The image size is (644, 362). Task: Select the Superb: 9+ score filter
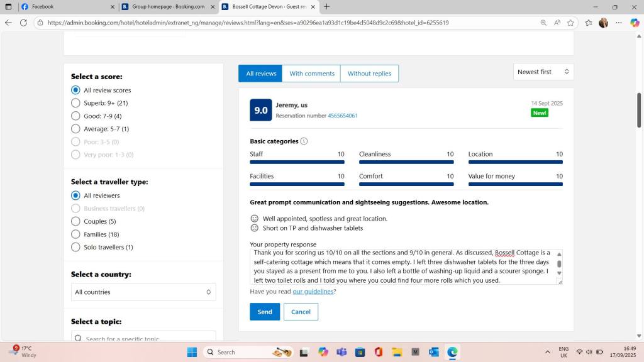pyautogui.click(x=75, y=103)
